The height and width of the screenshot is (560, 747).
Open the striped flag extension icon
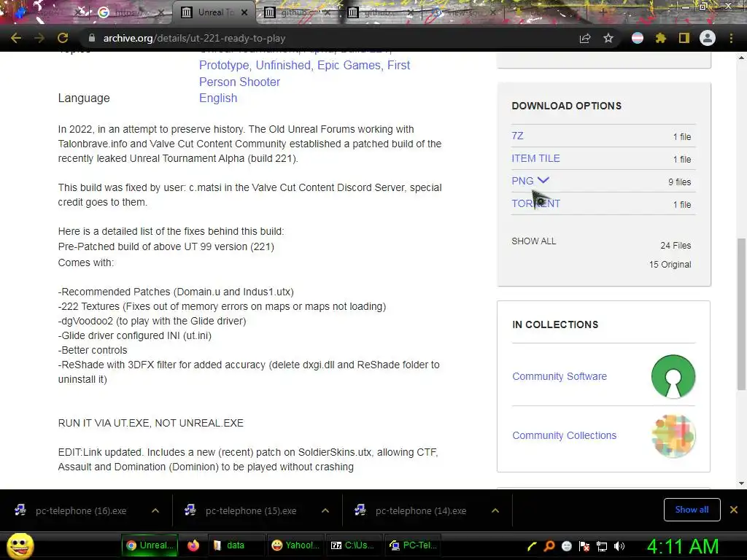click(638, 38)
